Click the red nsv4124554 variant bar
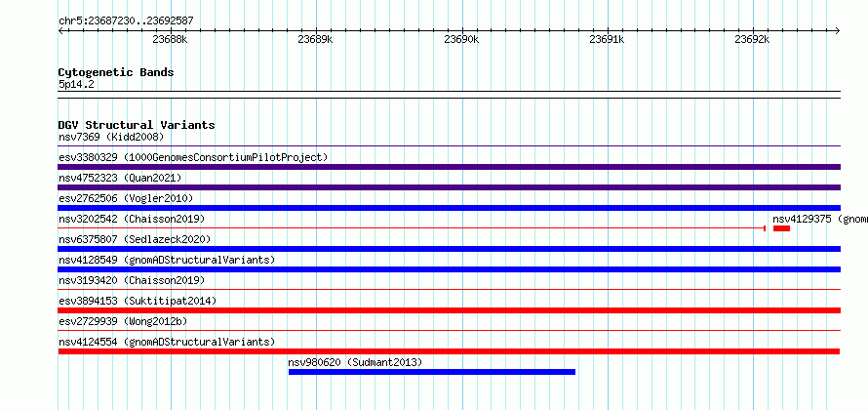This screenshot has height=410, width=868. pyautogui.click(x=449, y=351)
